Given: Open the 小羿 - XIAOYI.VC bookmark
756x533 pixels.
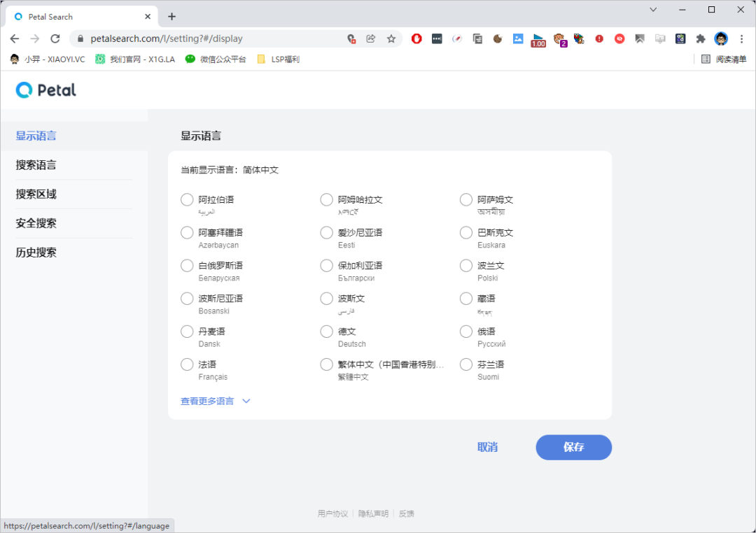Looking at the screenshot, I should click(x=48, y=59).
